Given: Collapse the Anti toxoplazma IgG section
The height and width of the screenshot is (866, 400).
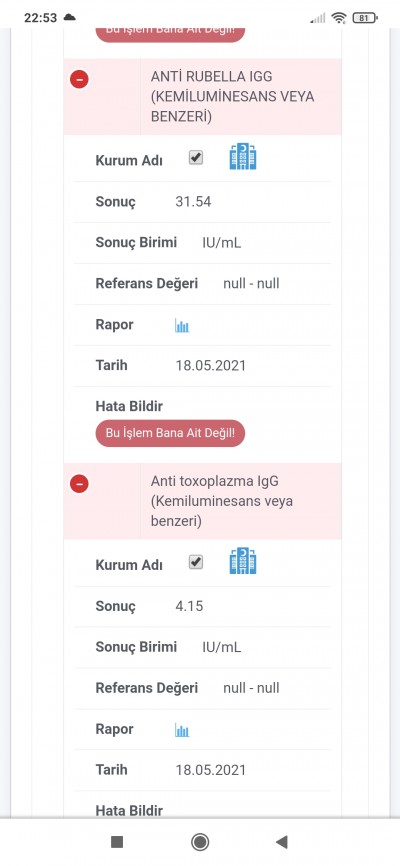Looking at the screenshot, I should 79,484.
